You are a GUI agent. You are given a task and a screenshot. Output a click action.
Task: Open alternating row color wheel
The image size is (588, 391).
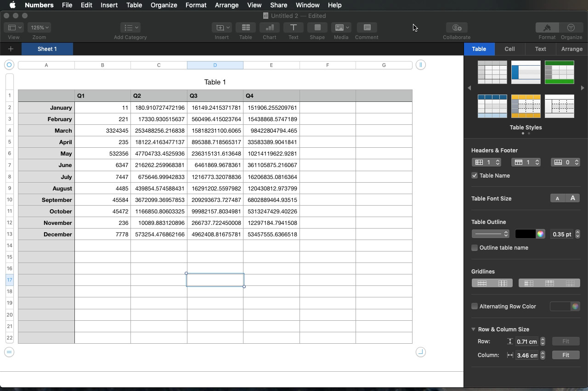pos(575,306)
